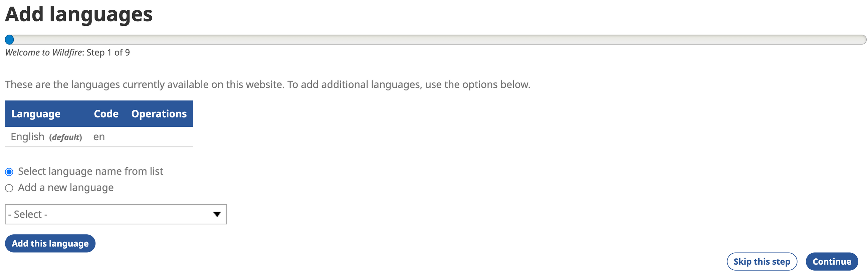Click the 'en' language code cell
The width and height of the screenshot is (868, 274).
pyautogui.click(x=99, y=137)
